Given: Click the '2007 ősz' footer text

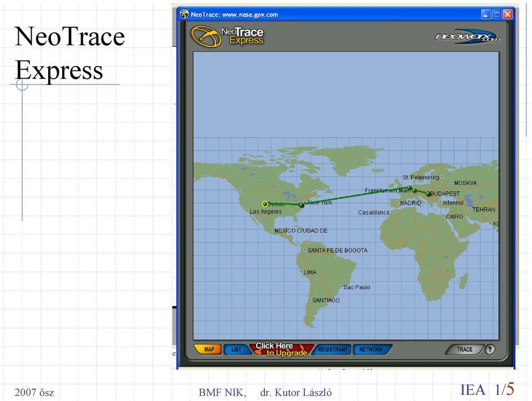Looking at the screenshot, I should (x=34, y=393).
